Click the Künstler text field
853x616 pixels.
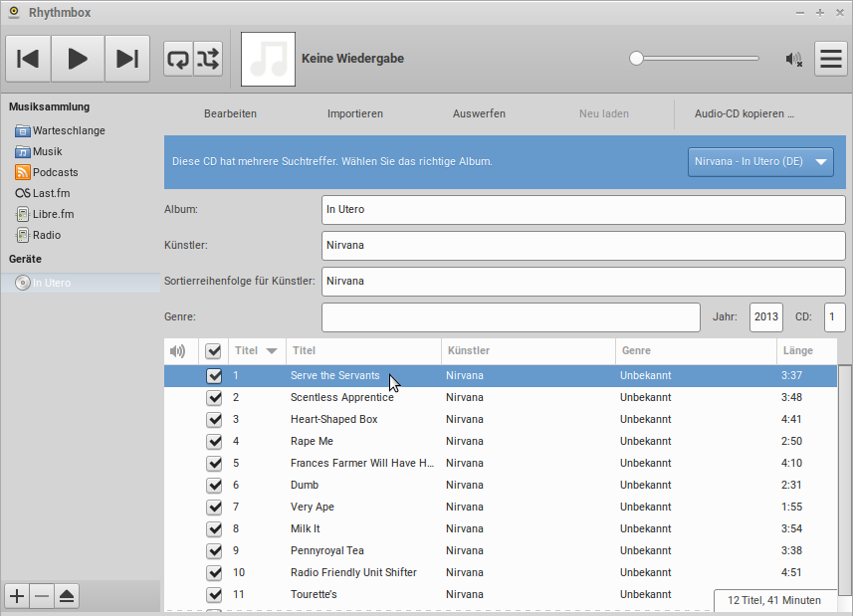pos(583,245)
